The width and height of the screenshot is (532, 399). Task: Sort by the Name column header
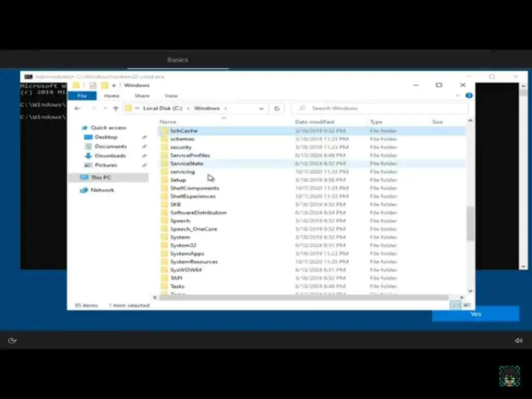click(x=168, y=122)
